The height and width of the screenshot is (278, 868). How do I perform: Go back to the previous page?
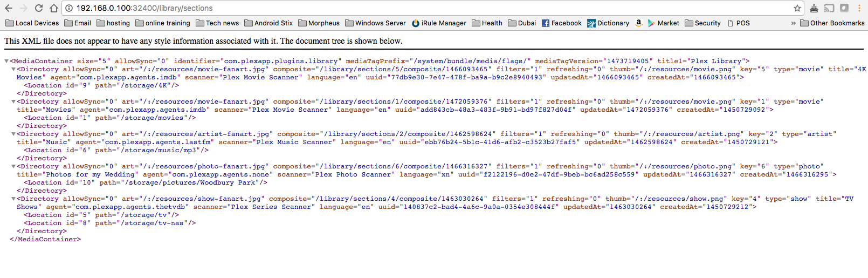[x=9, y=8]
